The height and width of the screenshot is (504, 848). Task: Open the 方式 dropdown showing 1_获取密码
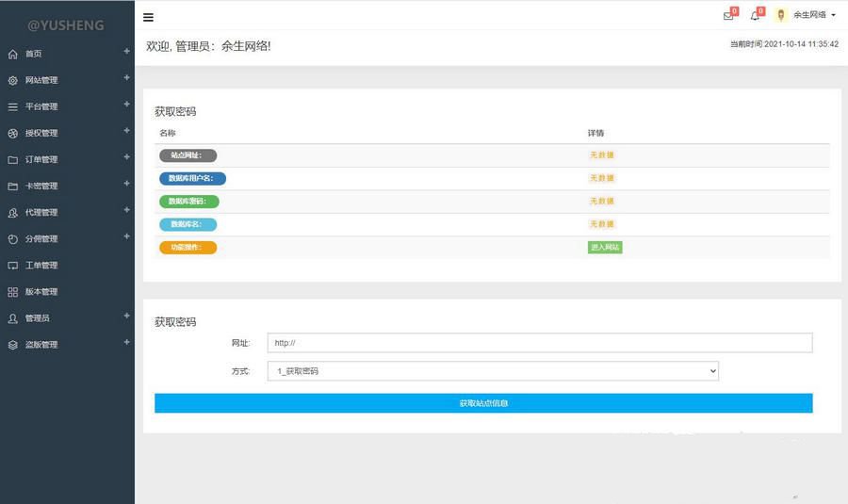point(493,371)
